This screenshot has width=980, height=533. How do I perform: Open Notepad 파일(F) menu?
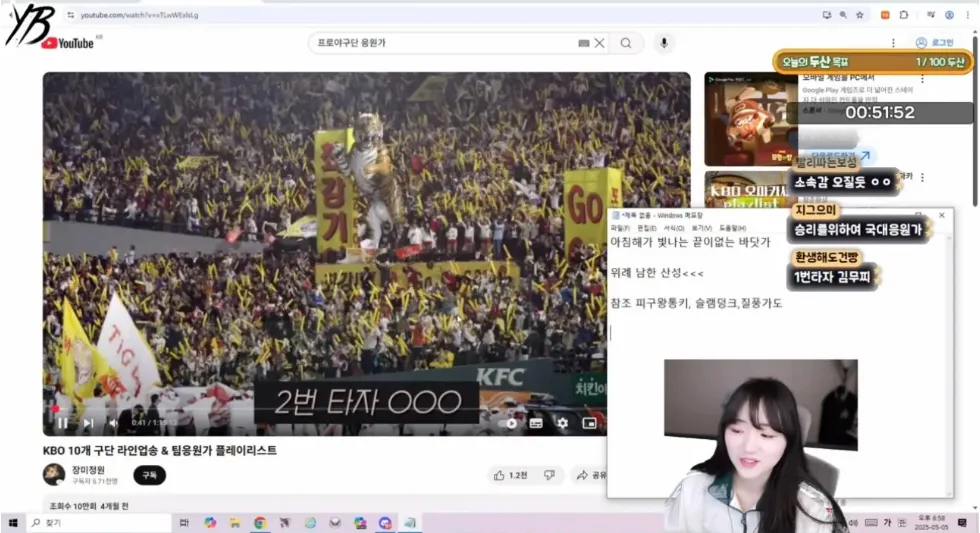[620, 228]
